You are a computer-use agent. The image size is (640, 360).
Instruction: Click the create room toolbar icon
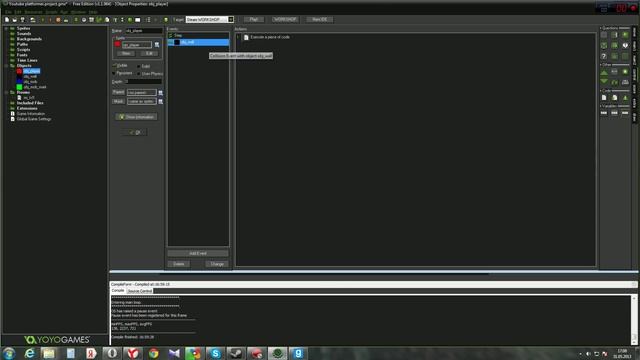click(138, 20)
